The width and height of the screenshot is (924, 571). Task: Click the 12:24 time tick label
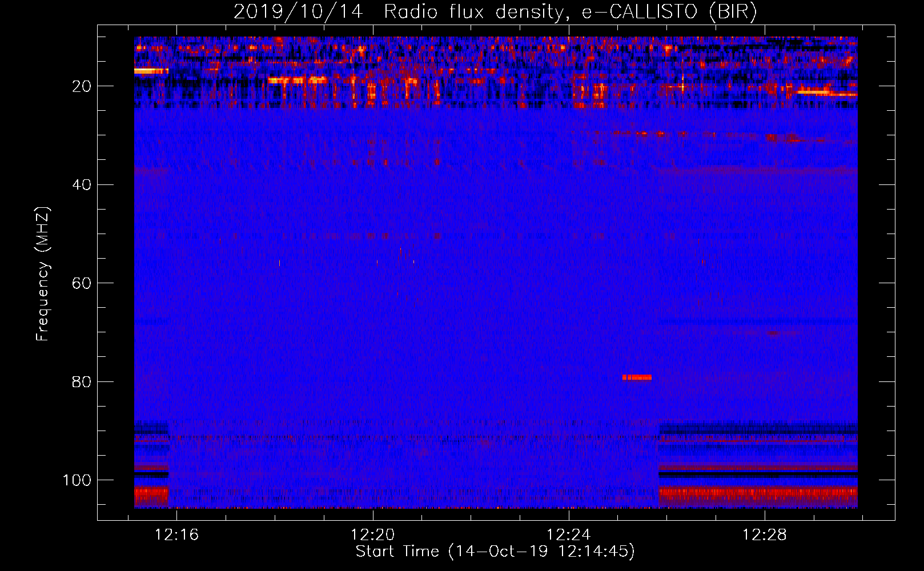[x=568, y=535]
